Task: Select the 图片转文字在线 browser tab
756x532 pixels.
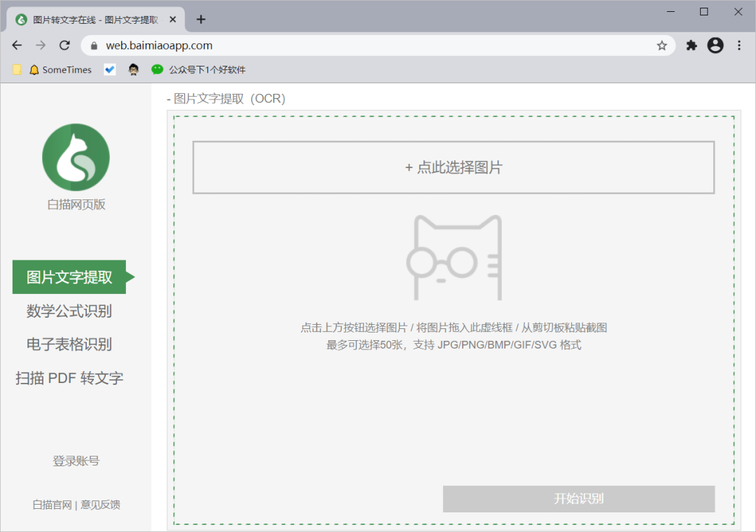Action: point(95,20)
